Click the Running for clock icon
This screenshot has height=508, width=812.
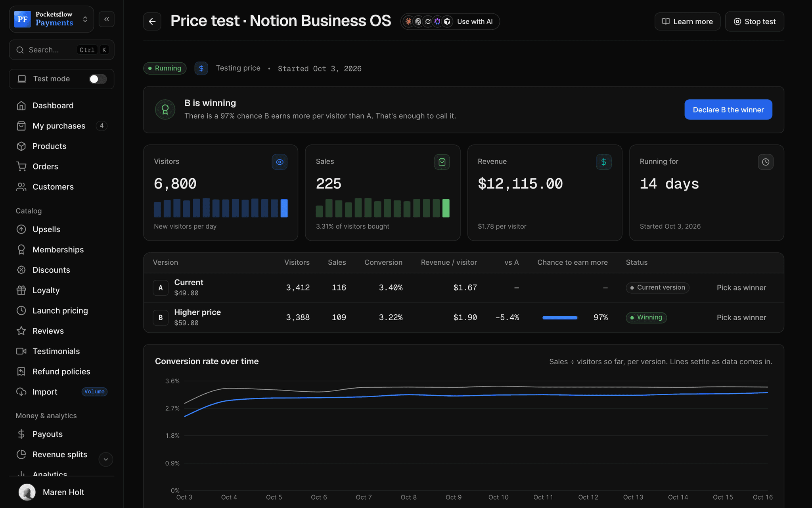[766, 162]
